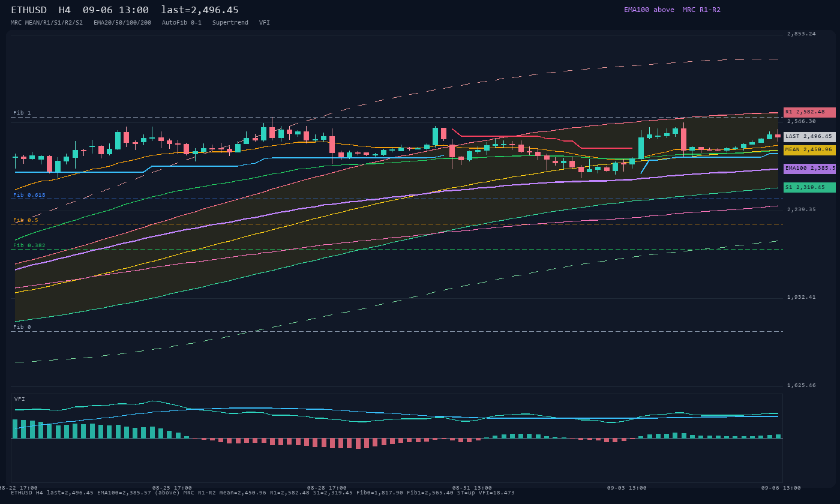The height and width of the screenshot is (504, 840).
Task: Click the ETHUSD symbol title
Action: click(31, 10)
